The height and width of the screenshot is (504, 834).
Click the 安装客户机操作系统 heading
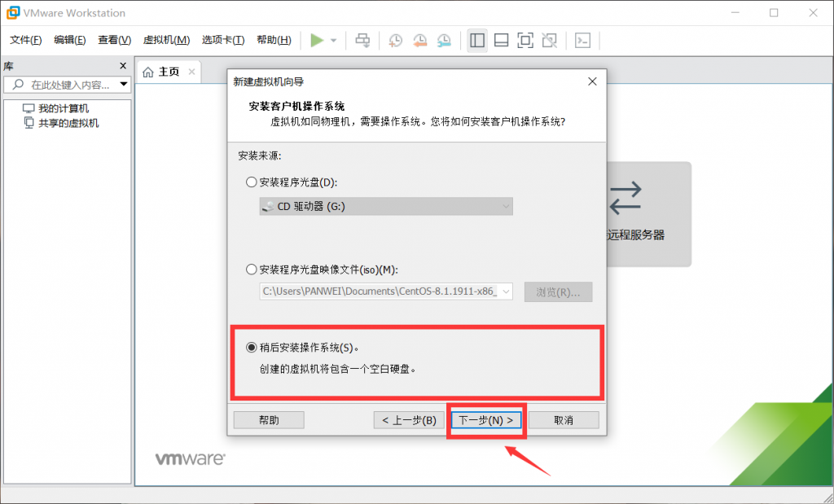click(x=296, y=107)
